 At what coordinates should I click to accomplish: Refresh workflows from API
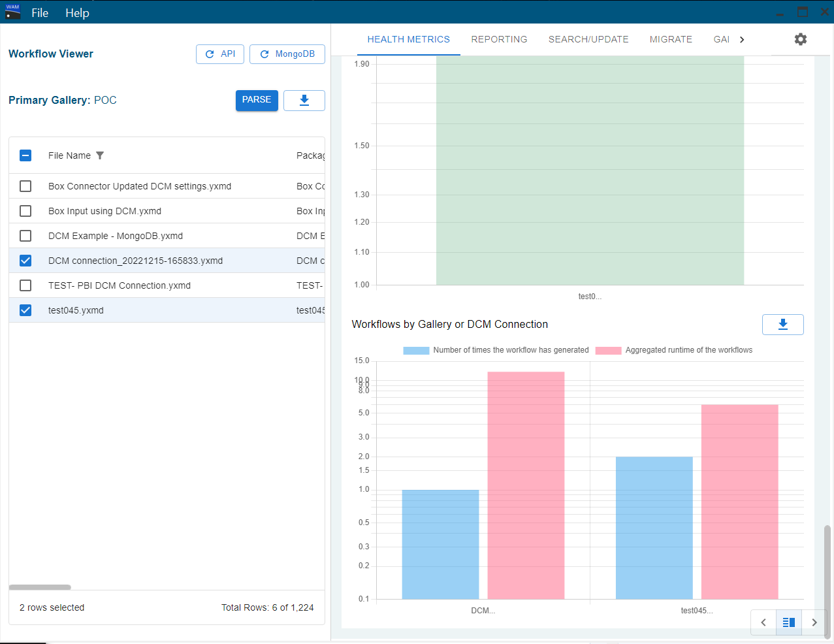click(220, 54)
